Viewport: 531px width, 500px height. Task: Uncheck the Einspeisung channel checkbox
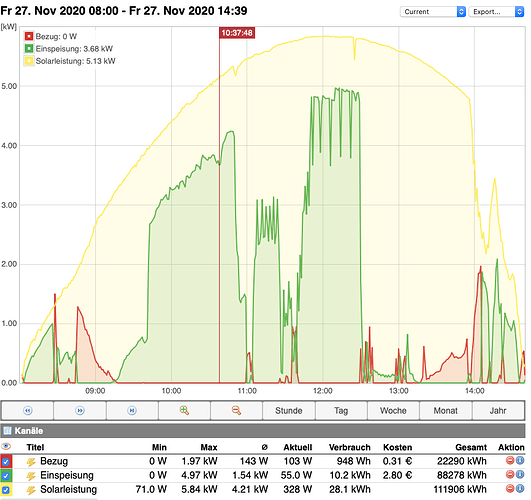(x=6, y=476)
